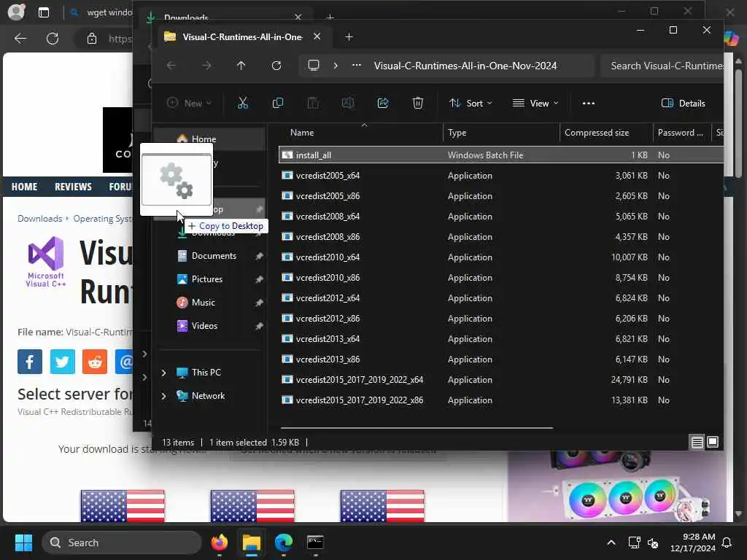Open Home in navigation pane
Viewport: 747px width, 560px height.
(x=204, y=139)
